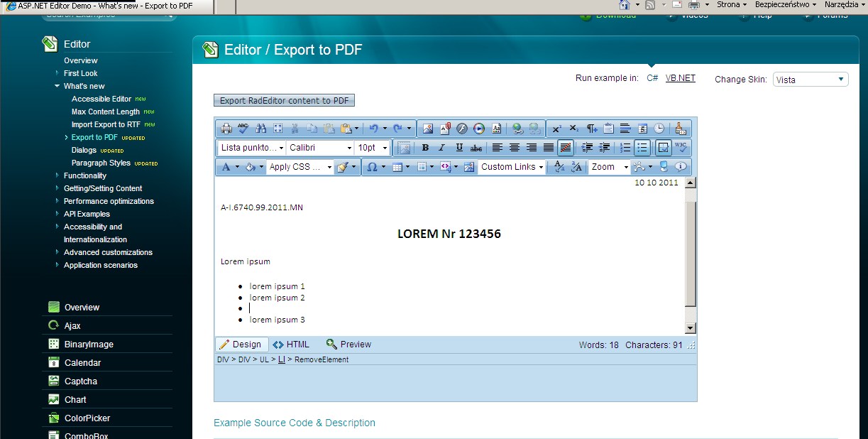Collapse the What's new tree node
Viewport: 868px width, 439px height.
pos(57,86)
